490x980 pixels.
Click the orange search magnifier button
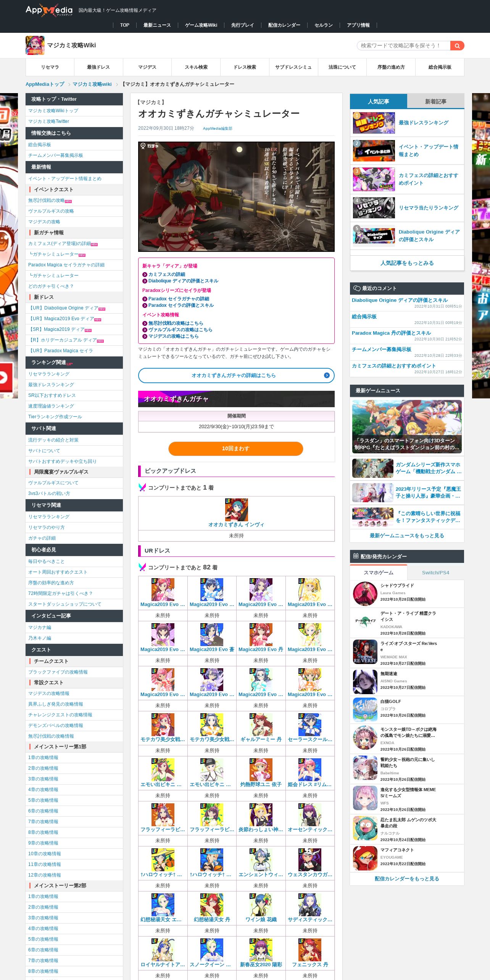pyautogui.click(x=457, y=46)
